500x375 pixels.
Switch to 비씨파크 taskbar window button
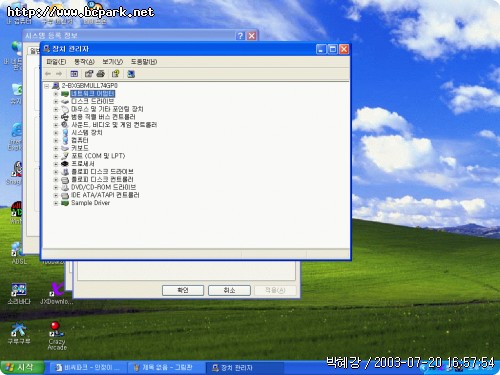coord(87,368)
